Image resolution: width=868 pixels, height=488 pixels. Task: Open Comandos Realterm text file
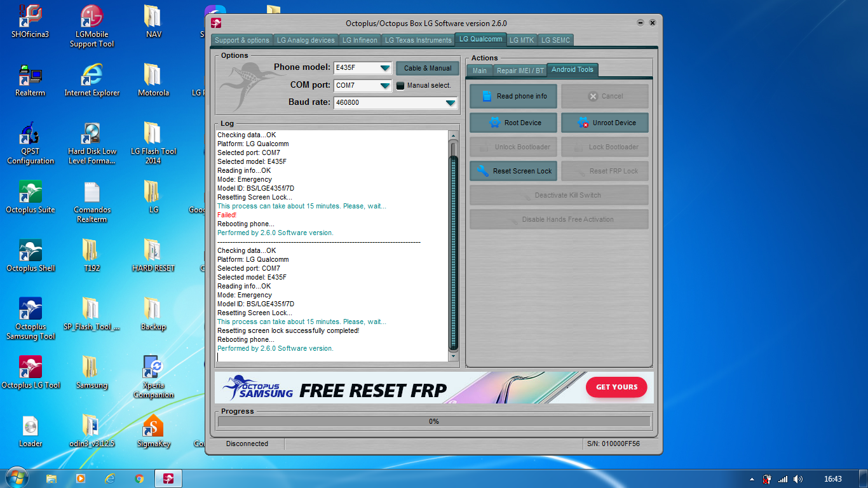pyautogui.click(x=92, y=201)
